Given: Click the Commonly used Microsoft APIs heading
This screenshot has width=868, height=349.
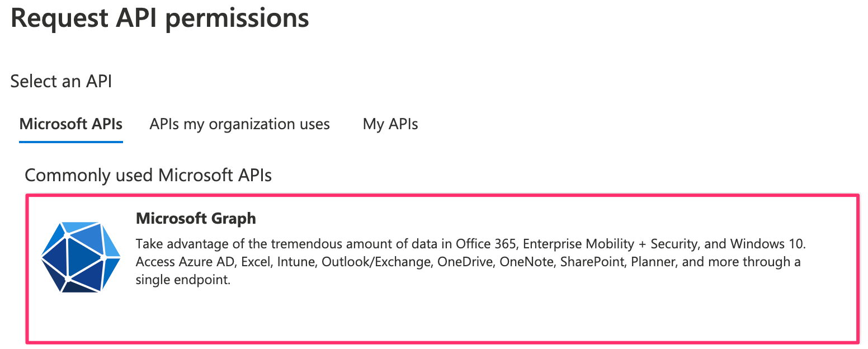Looking at the screenshot, I should point(148,175).
